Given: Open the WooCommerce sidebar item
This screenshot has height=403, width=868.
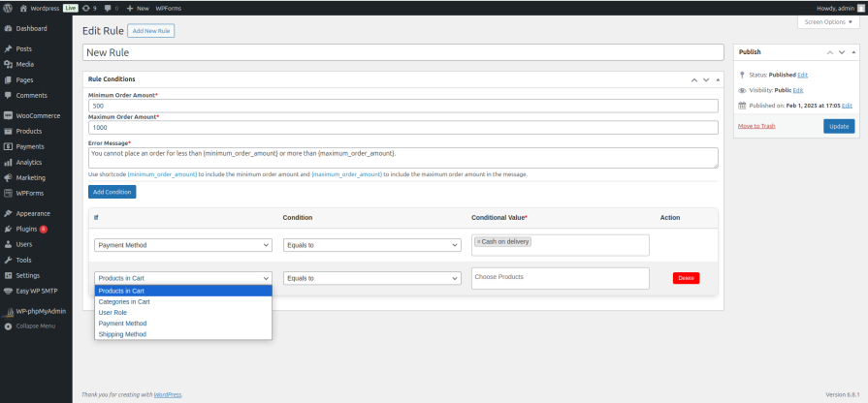Looking at the screenshot, I should coord(36,115).
